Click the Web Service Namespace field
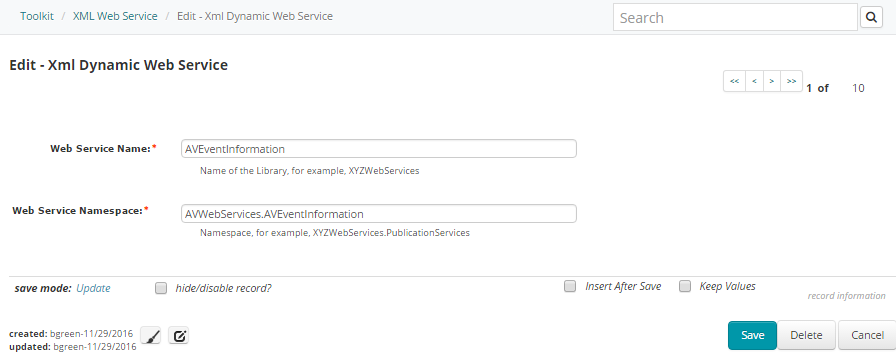Screen dimensions: 896x360 click(x=378, y=214)
